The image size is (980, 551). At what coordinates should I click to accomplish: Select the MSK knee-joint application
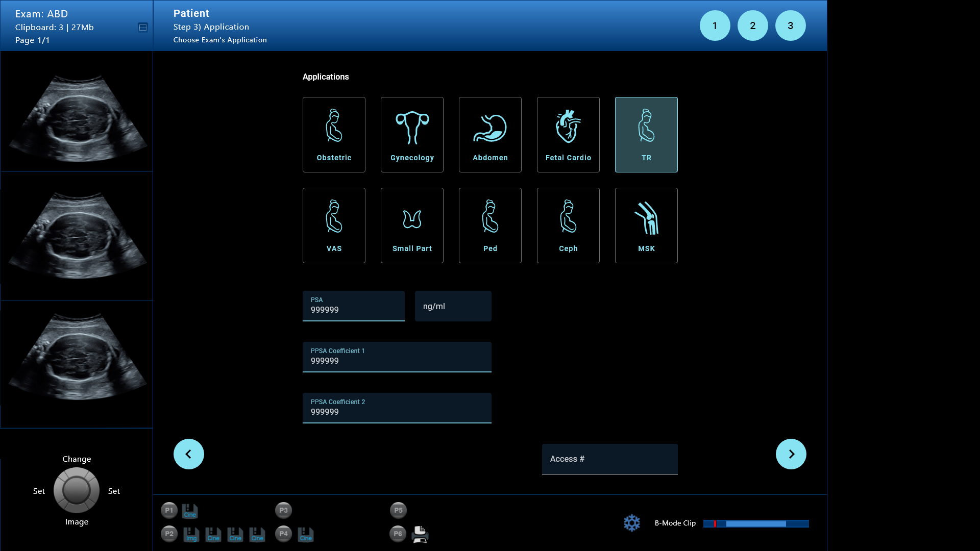coord(646,226)
